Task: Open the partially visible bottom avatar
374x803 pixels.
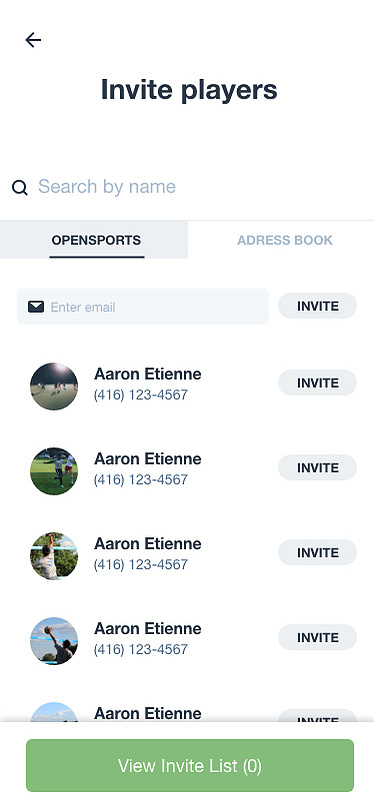Action: pyautogui.click(x=54, y=712)
